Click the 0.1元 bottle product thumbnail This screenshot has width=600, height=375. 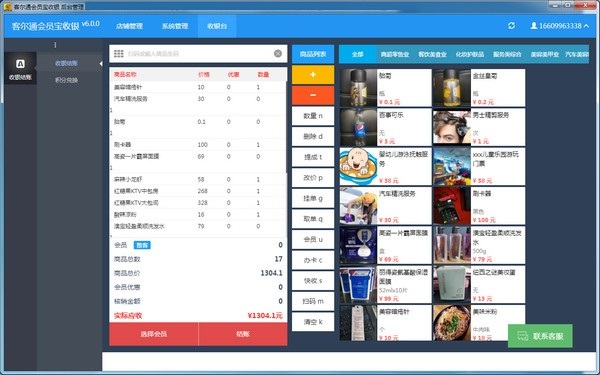coord(359,88)
